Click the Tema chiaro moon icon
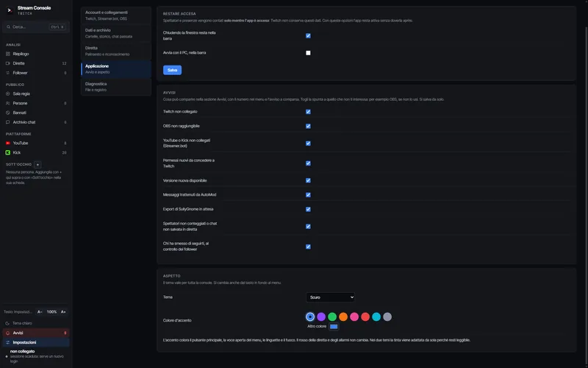The image size is (588, 368). pyautogui.click(x=7, y=323)
